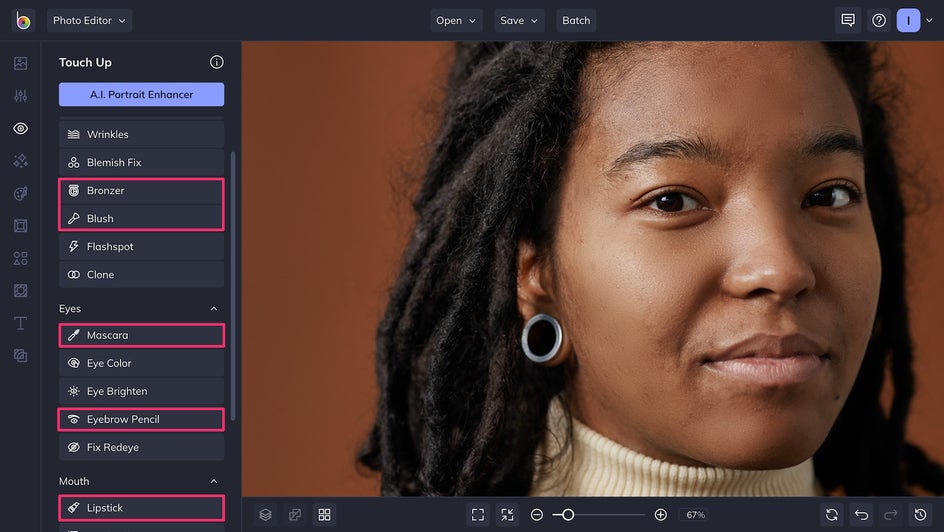Click the fit to screen icon

pyautogui.click(x=478, y=515)
